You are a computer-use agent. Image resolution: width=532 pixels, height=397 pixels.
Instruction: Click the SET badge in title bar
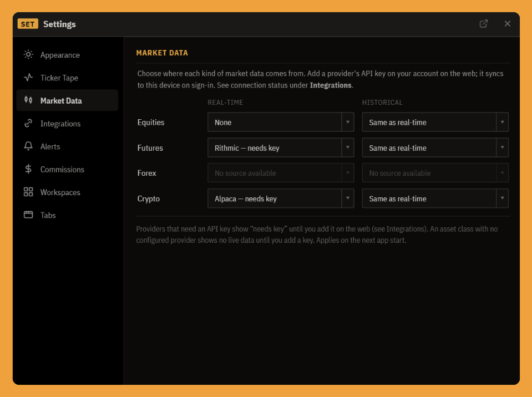pyautogui.click(x=28, y=24)
